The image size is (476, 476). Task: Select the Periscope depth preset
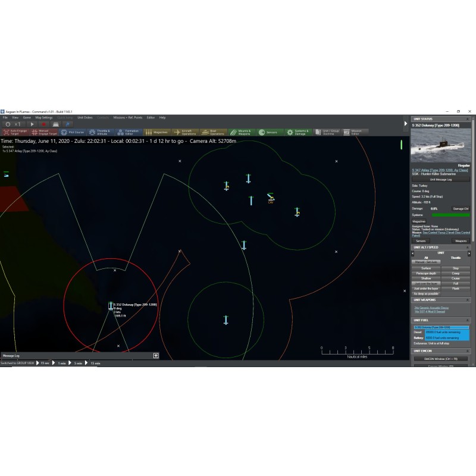(x=426, y=273)
